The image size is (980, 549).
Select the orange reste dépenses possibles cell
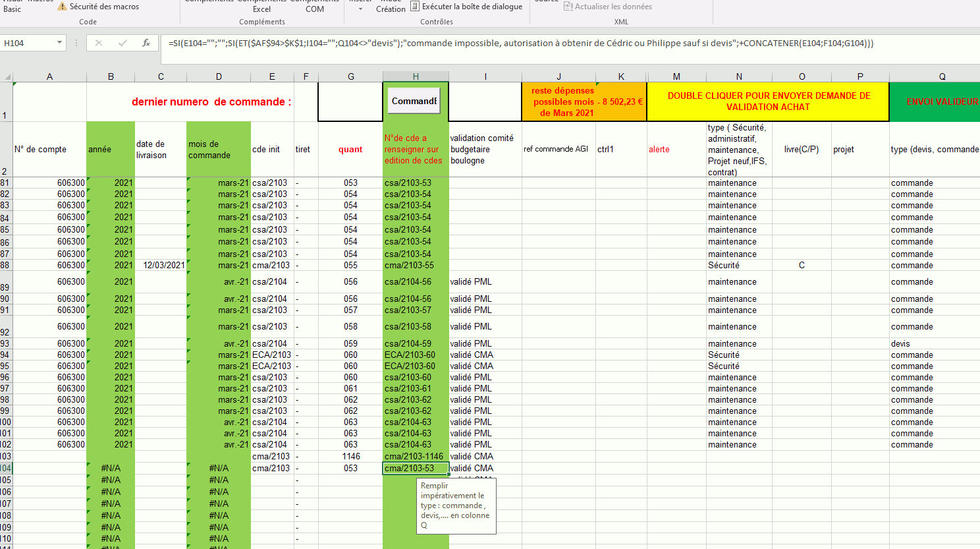(x=584, y=101)
